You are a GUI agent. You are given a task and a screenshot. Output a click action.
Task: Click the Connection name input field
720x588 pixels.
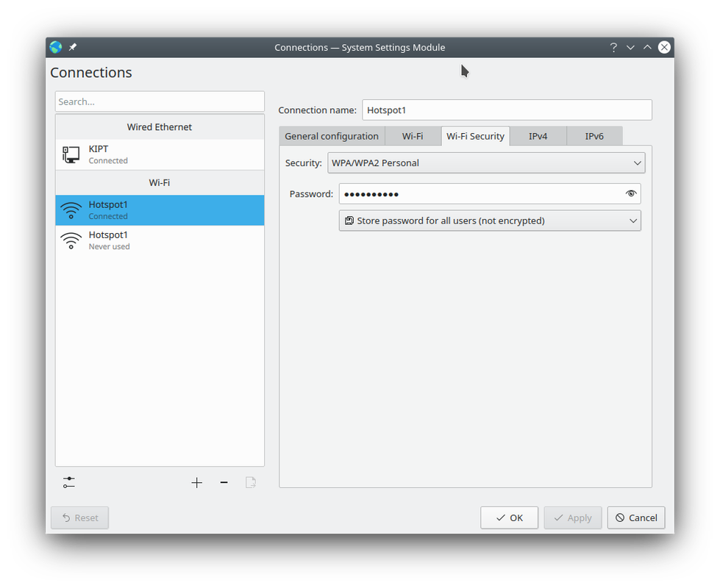507,110
